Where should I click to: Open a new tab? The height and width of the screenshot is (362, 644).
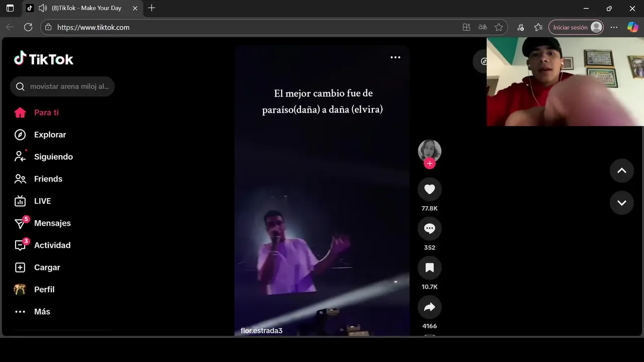[x=151, y=8]
